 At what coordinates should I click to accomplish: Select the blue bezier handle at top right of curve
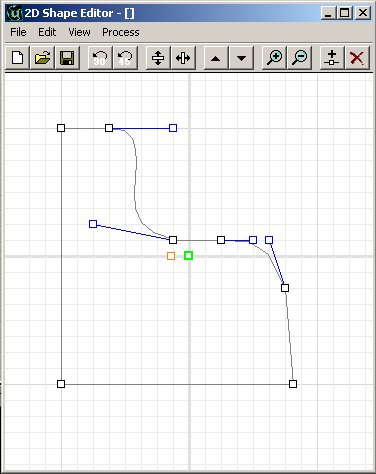tap(173, 128)
